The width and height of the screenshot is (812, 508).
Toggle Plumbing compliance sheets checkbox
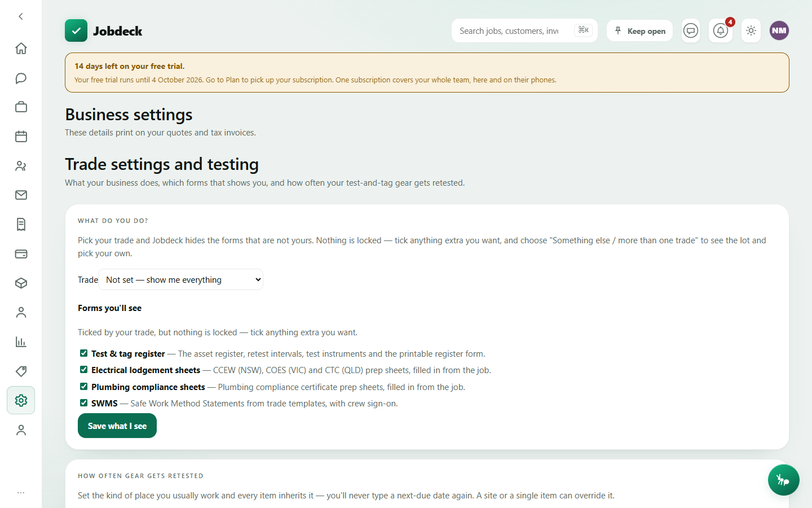point(83,387)
